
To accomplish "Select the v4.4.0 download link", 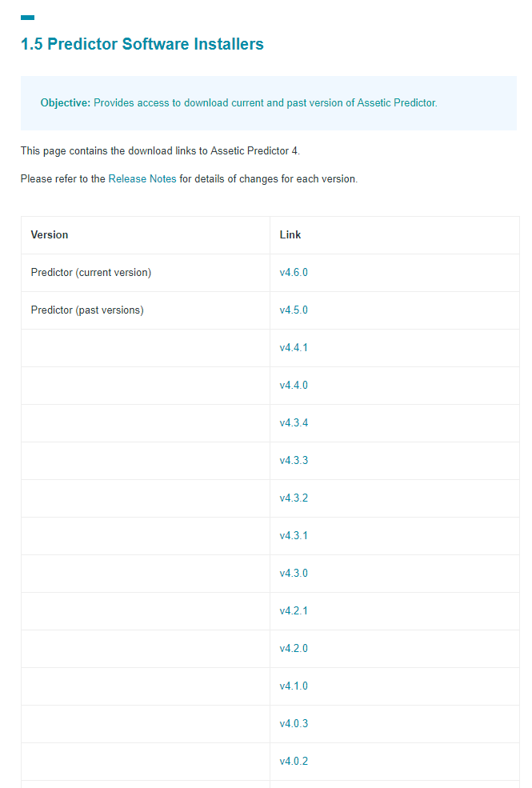I will tap(294, 386).
